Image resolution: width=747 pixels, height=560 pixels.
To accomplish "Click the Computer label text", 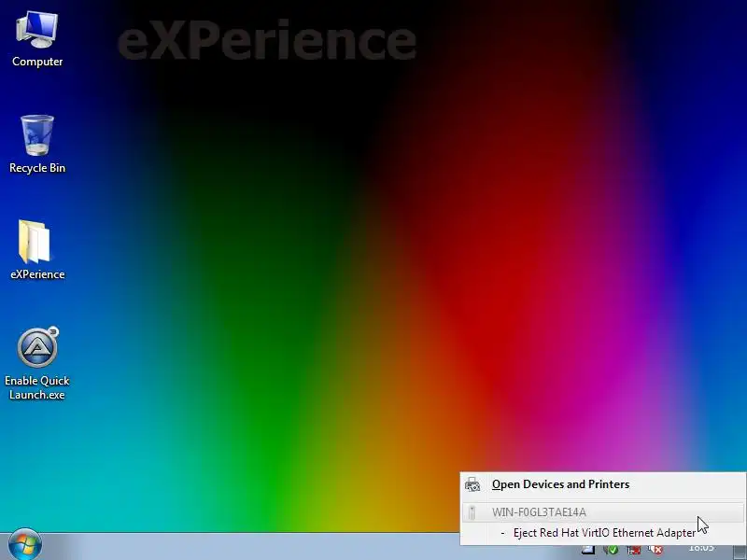I will pos(37,62).
